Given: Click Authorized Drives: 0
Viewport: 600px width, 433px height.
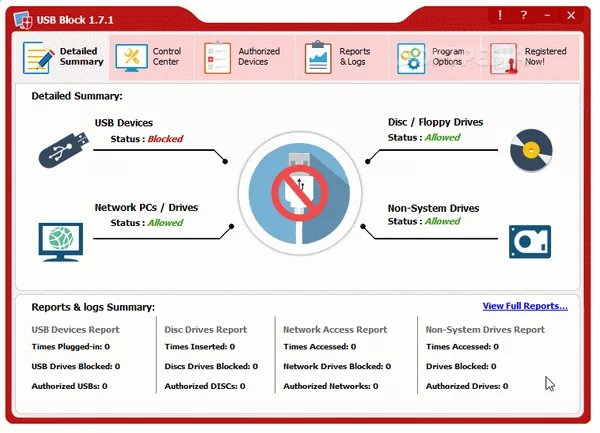Looking at the screenshot, I should [467, 386].
